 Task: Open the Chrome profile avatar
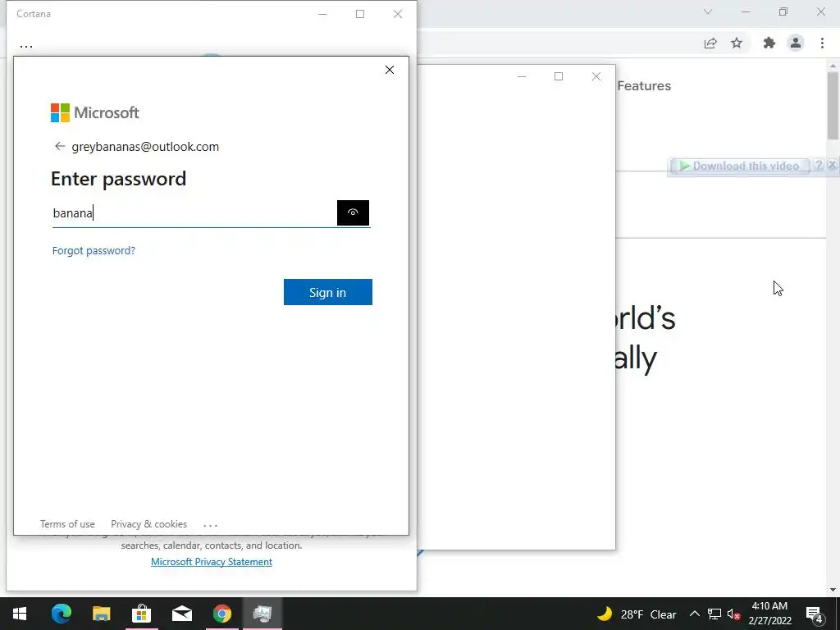pyautogui.click(x=796, y=43)
